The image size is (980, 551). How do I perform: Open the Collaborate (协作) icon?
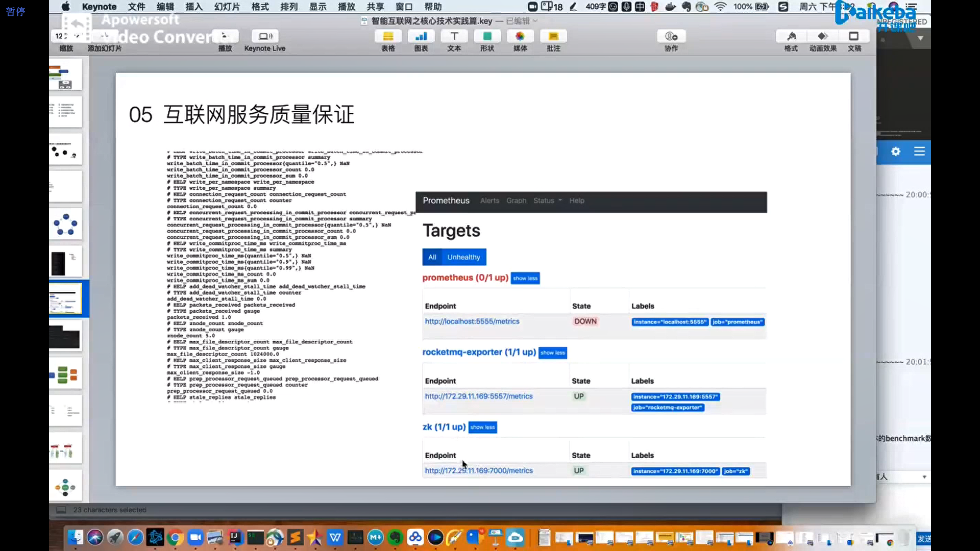click(x=671, y=37)
